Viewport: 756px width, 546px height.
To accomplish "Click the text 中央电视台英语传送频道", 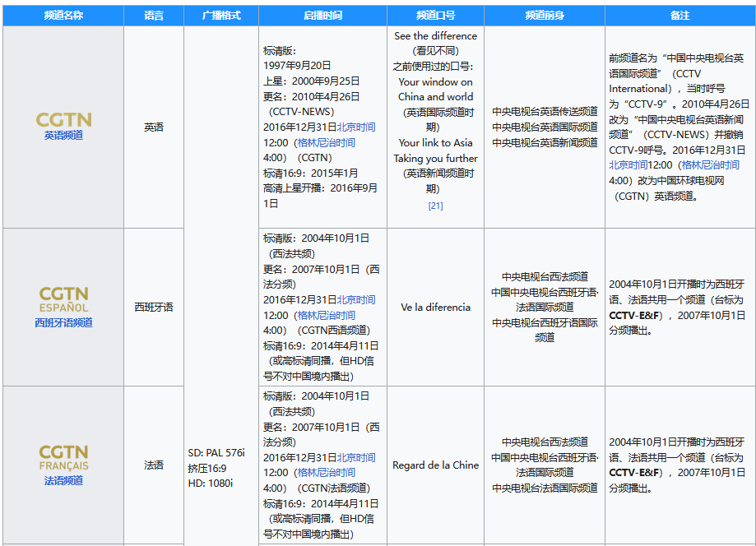I will (545, 112).
